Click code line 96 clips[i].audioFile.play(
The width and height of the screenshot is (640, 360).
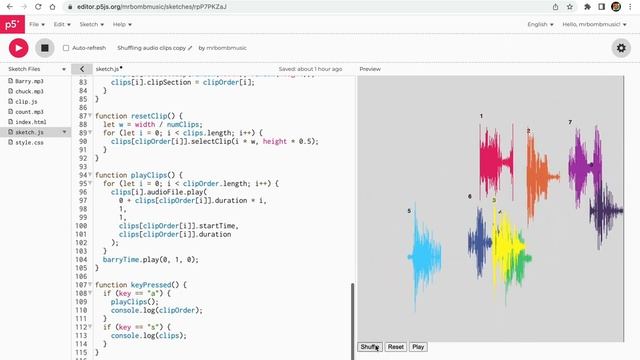point(159,192)
